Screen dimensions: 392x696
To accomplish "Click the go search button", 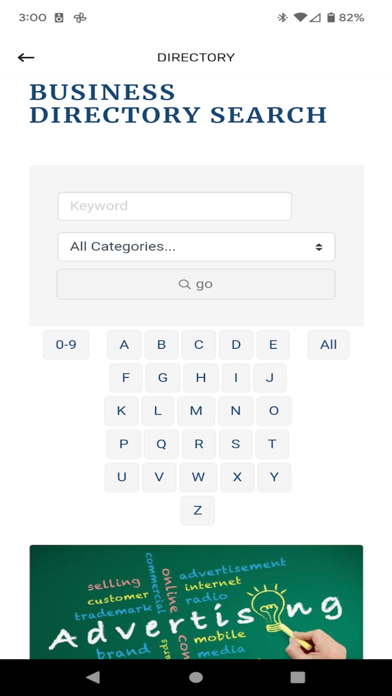I will pos(196,284).
